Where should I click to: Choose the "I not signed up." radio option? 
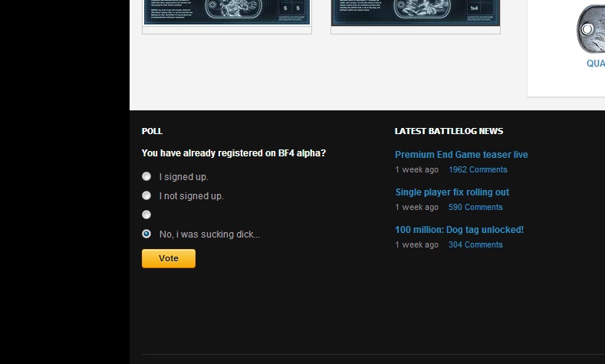[146, 195]
